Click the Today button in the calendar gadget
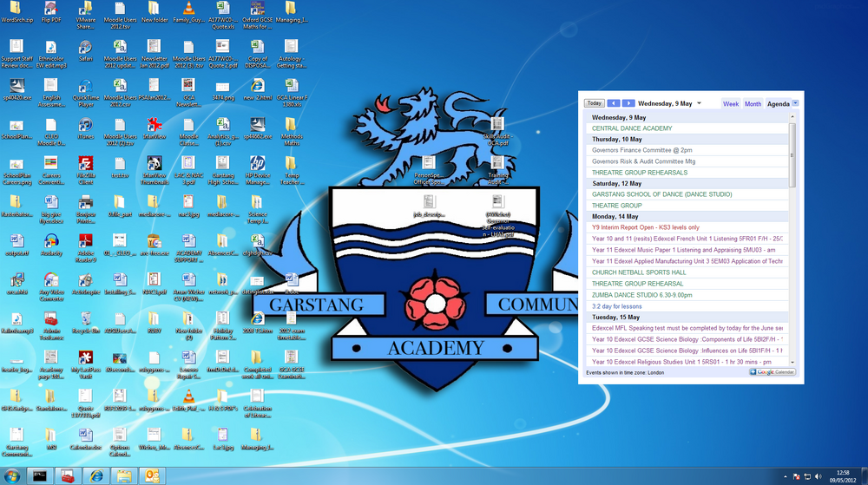This screenshot has height=485, width=868. (594, 103)
